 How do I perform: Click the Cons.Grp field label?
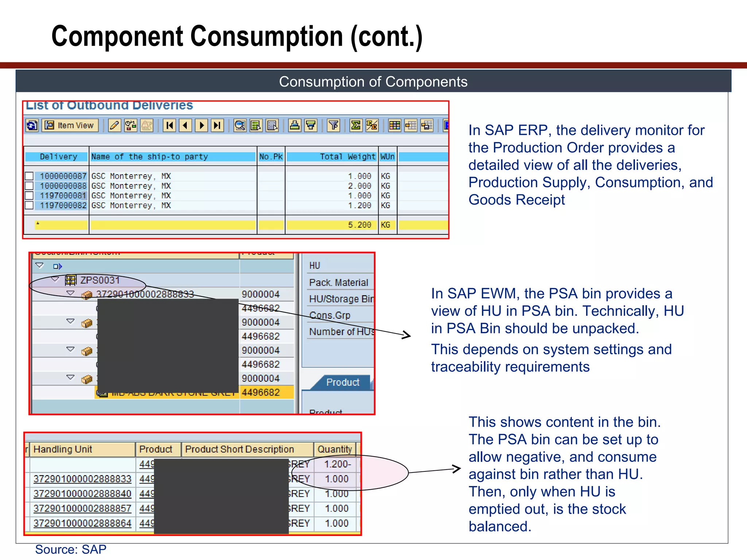tap(330, 315)
